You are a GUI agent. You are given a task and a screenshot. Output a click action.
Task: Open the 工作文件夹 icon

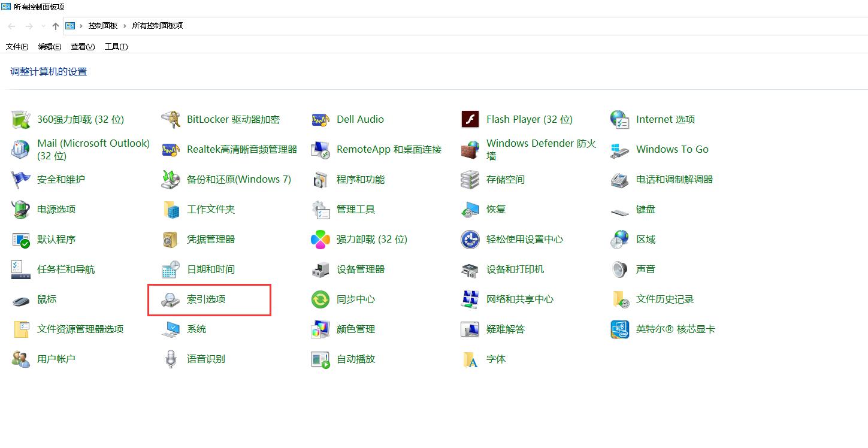(171, 209)
